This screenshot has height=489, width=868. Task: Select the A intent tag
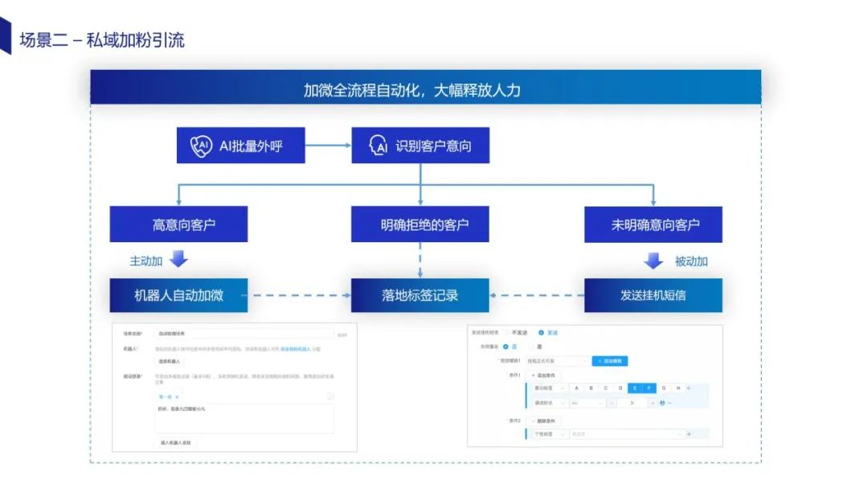tap(576, 388)
